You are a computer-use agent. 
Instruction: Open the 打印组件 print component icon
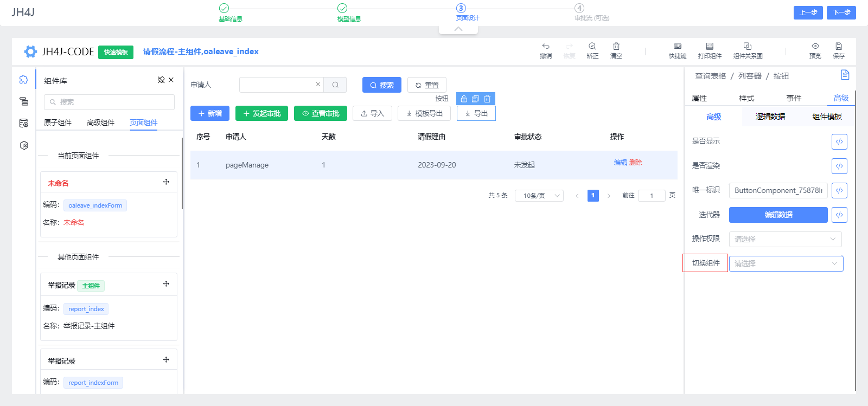[710, 47]
